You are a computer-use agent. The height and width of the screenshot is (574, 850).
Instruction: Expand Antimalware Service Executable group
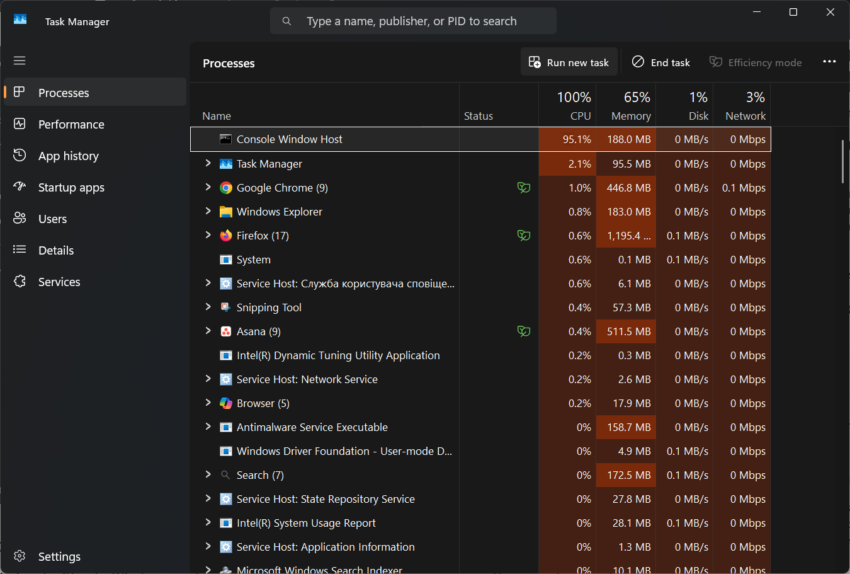click(x=208, y=427)
